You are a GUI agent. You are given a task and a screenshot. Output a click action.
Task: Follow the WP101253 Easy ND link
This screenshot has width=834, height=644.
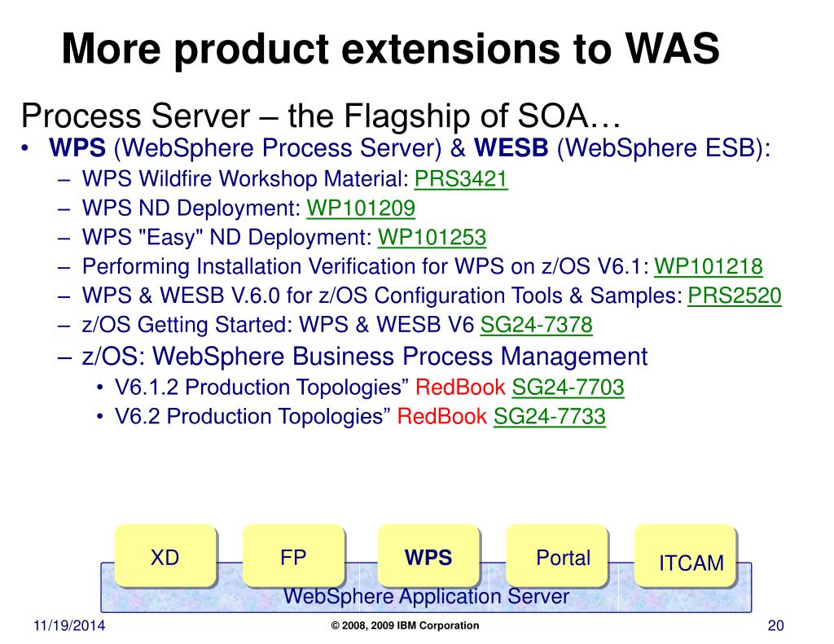pos(432,237)
